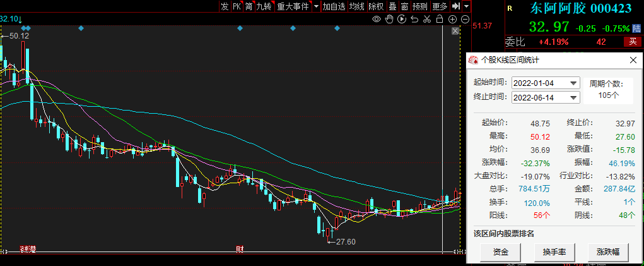The image size is (644, 266).
Task: Click the red event tags at bottom-left of chart
Action: click(28, 249)
